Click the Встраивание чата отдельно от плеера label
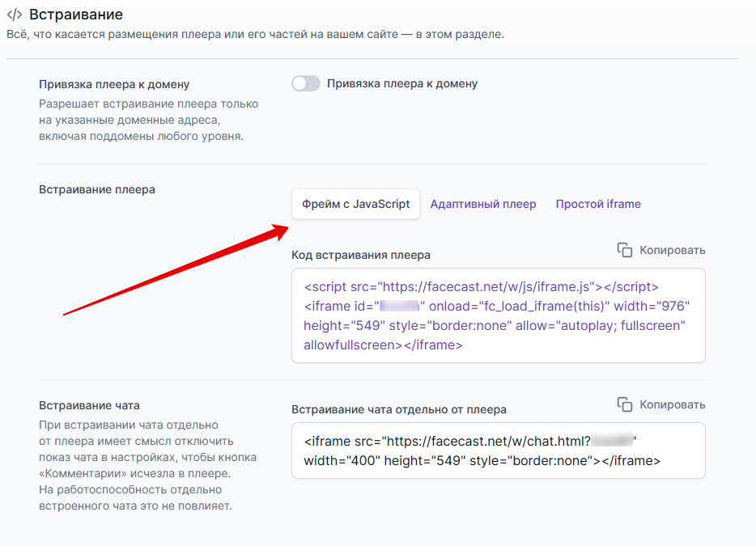Viewport: 756px width, 546px height. coord(399,409)
